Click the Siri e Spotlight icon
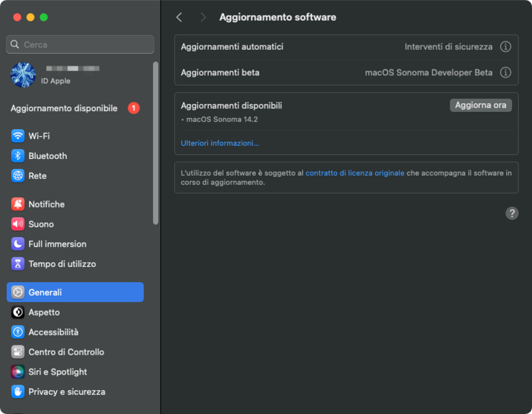This screenshot has height=414, width=532. click(18, 372)
